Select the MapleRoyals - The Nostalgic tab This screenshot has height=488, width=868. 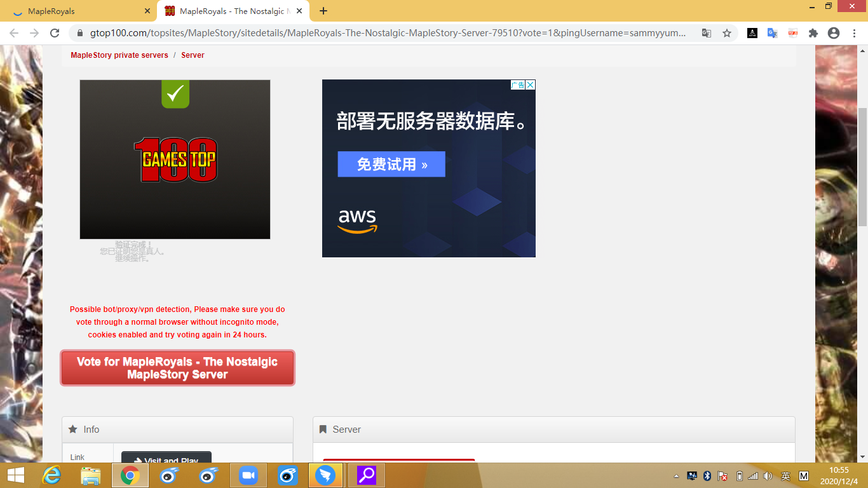[x=233, y=11]
